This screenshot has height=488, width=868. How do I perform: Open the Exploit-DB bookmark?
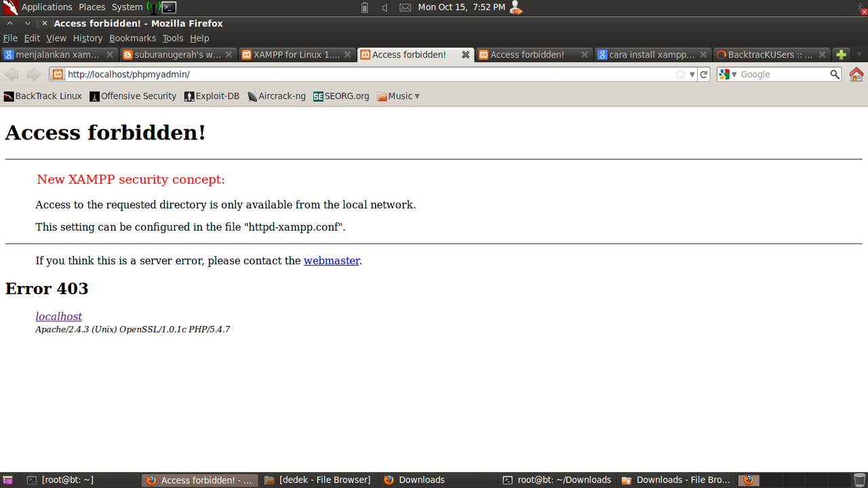click(x=212, y=96)
